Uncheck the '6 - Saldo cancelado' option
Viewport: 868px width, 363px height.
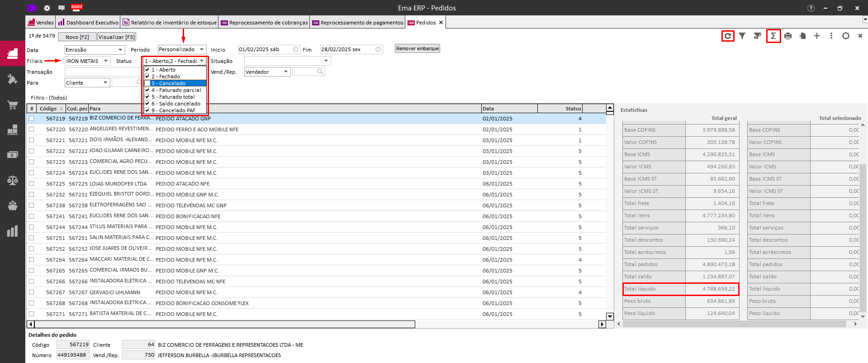[147, 104]
